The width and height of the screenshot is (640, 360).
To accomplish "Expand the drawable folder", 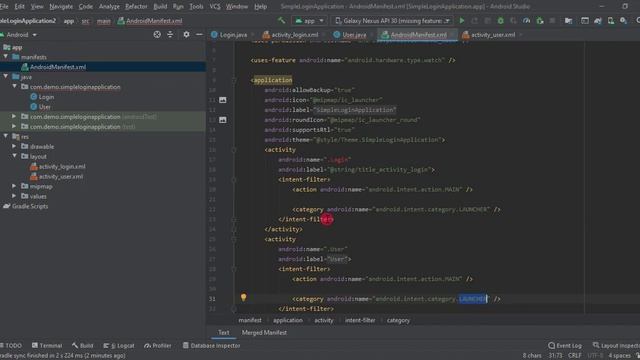I will point(15,146).
